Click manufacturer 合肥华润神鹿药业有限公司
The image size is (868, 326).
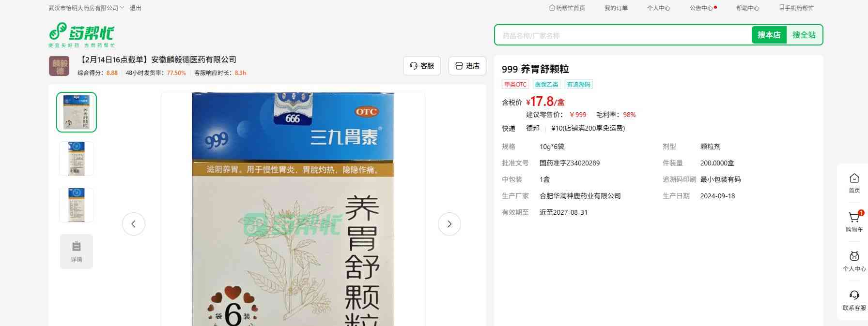580,196
